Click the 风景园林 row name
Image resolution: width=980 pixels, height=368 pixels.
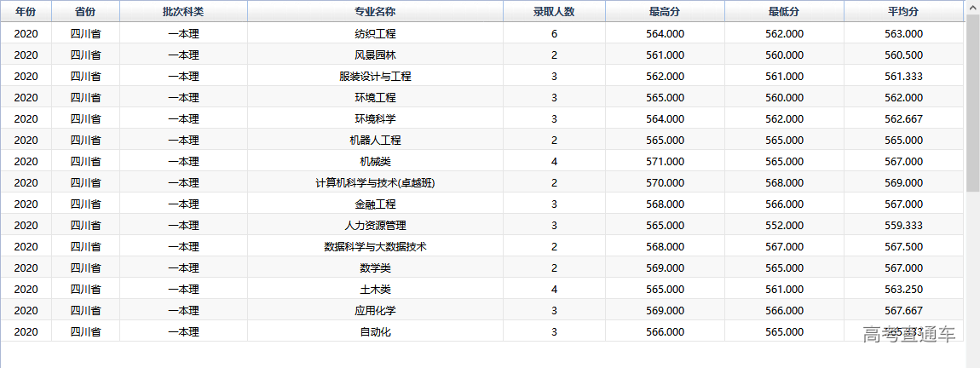[375, 55]
